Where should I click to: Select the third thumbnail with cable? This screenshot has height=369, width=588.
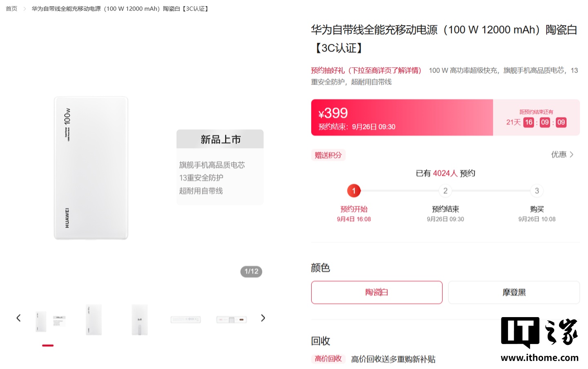point(140,320)
